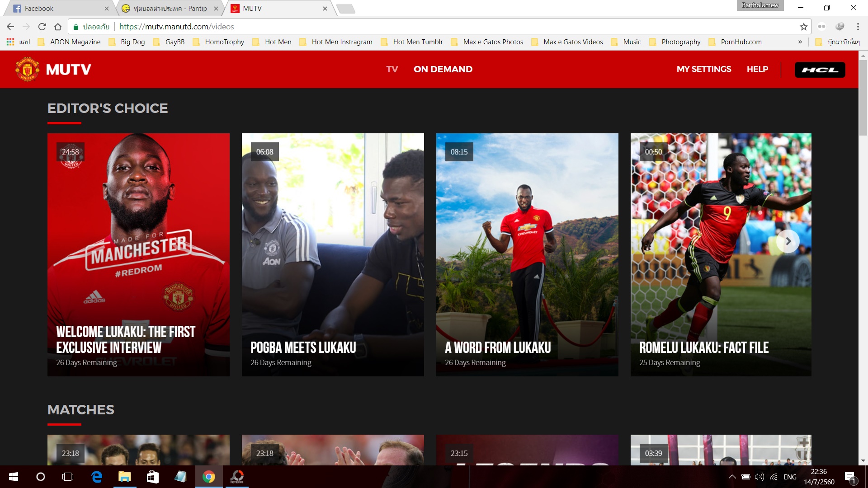Screen dimensions: 868x488
Task: Open PhotoScape icon on taskbar
Action: coord(237,477)
